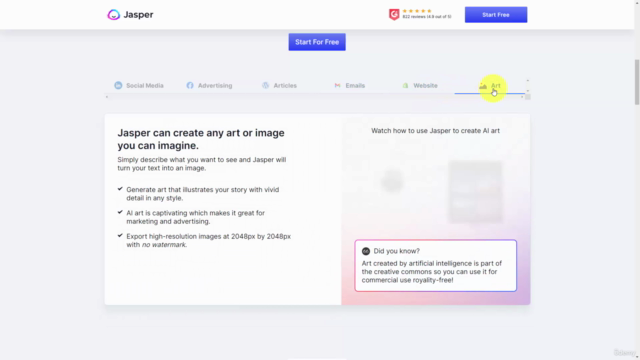Click the Gmail Emails tab icon
The height and width of the screenshot is (360, 640).
pos(337,85)
